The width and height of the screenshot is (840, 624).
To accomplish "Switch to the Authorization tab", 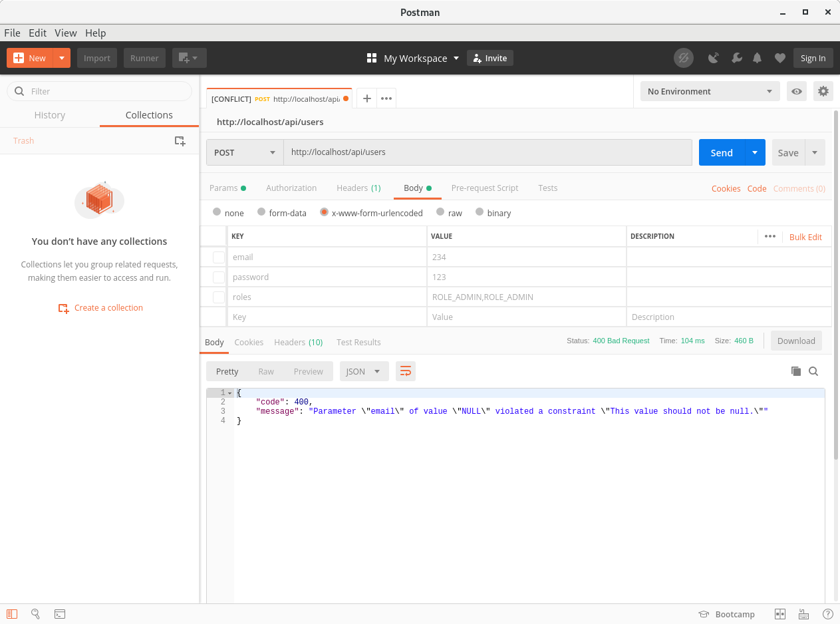I will coord(291,188).
